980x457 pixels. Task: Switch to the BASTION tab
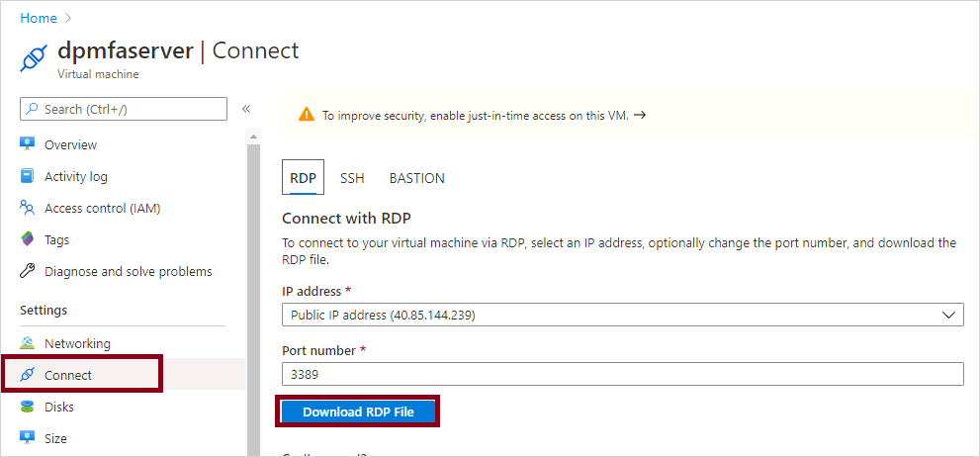coord(416,178)
